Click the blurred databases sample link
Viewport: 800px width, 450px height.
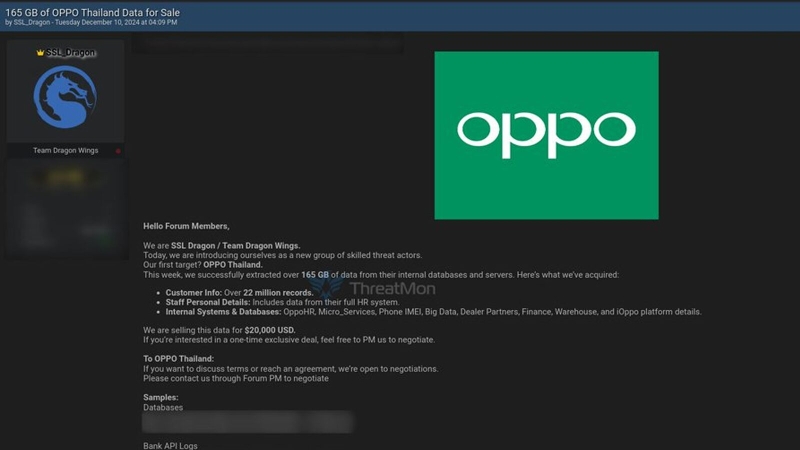coord(247,422)
